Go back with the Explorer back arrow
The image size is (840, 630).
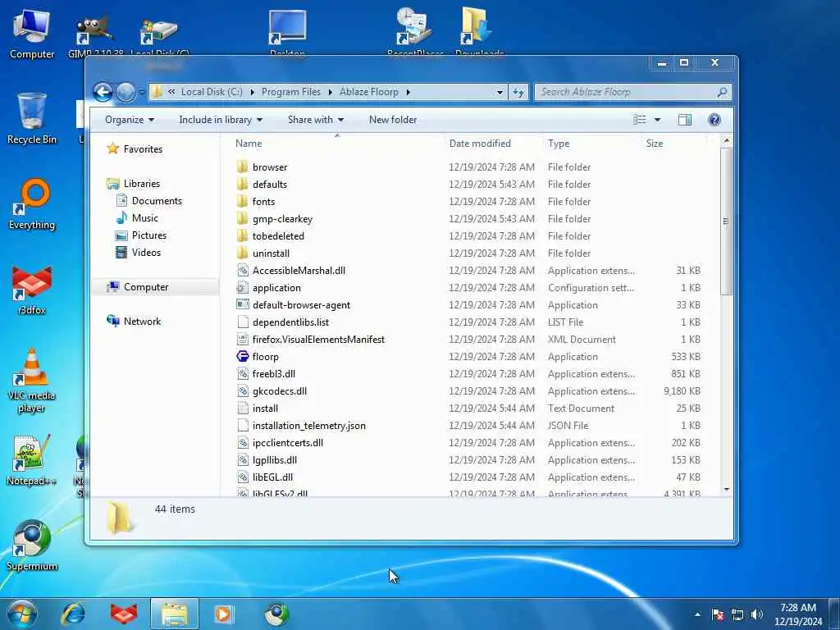coord(103,92)
